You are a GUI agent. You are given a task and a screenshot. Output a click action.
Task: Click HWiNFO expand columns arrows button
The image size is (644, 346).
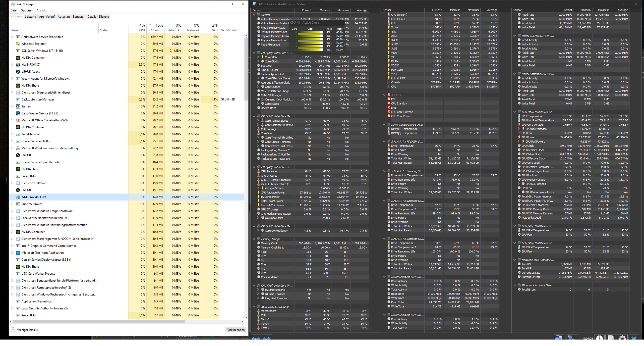[256, 338]
